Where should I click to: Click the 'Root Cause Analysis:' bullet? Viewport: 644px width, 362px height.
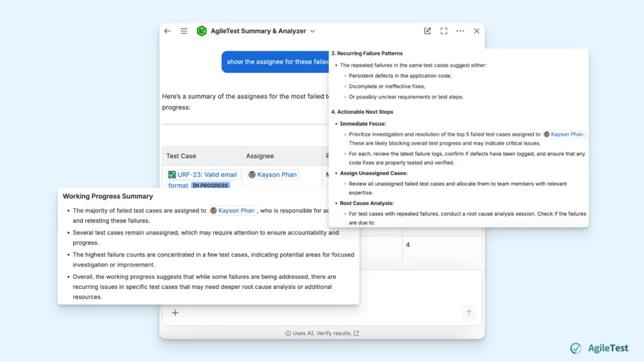pos(367,203)
